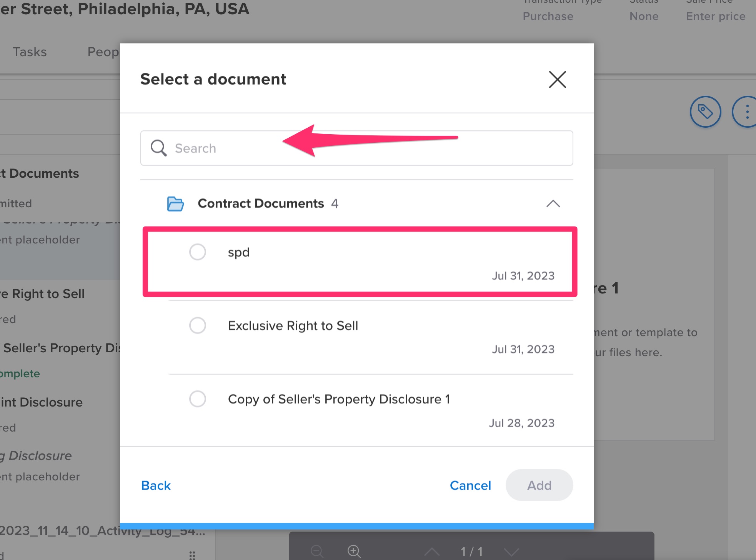
Task: Click the Contract Documents folder icon
Action: (175, 203)
